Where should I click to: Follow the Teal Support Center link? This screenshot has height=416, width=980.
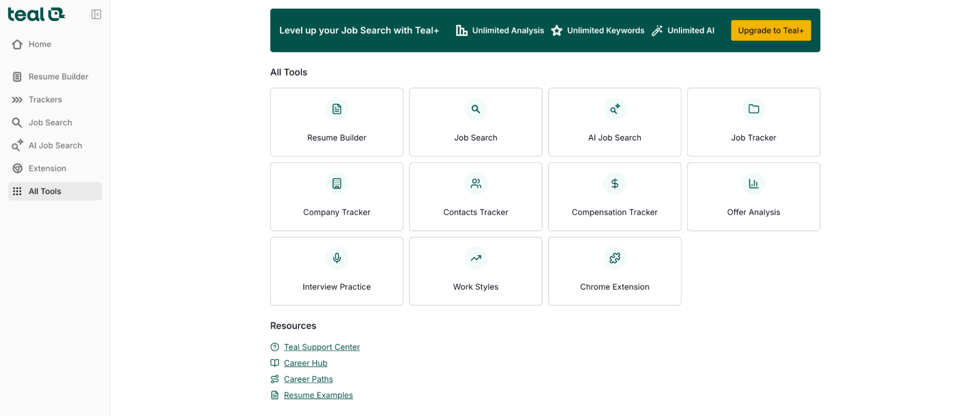point(322,347)
